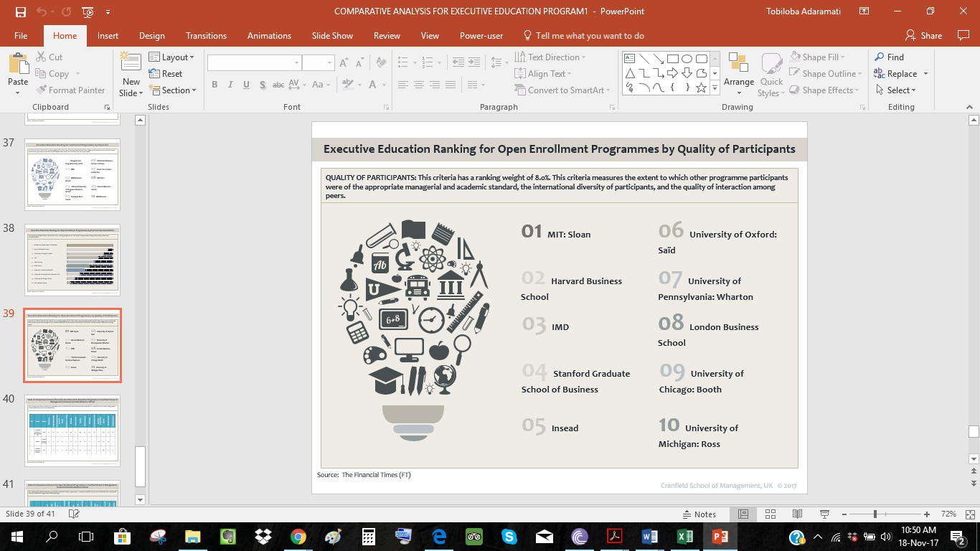Click the 72% zoom level
Image resolution: width=980 pixels, height=551 pixels.
coord(948,514)
